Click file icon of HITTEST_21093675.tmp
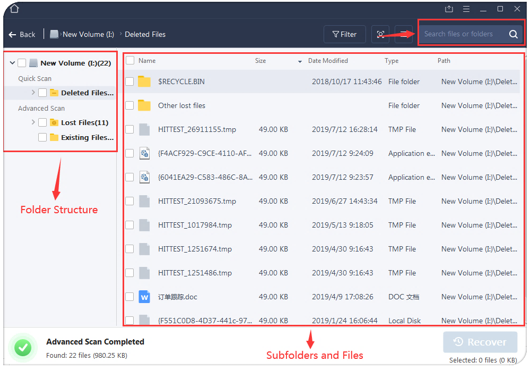Screen dimensions: 529x369 (x=144, y=201)
